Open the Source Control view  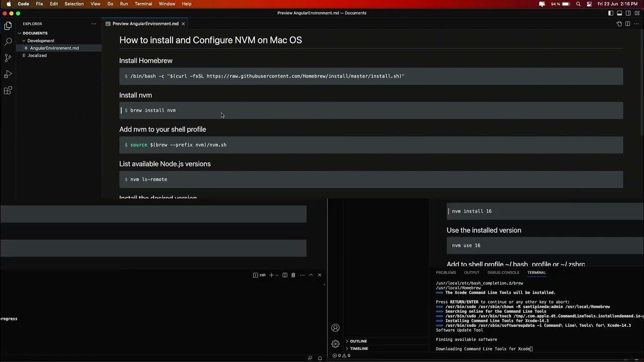click(x=8, y=58)
